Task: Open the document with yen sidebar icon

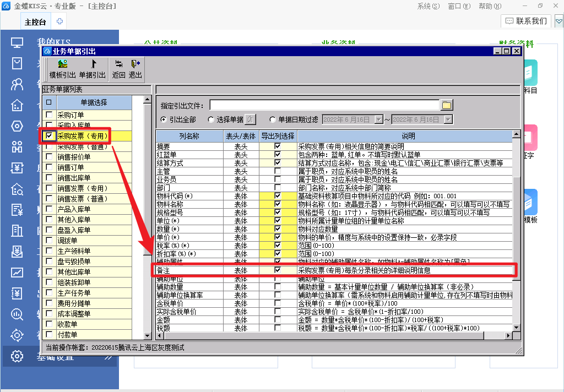Action: point(17,210)
